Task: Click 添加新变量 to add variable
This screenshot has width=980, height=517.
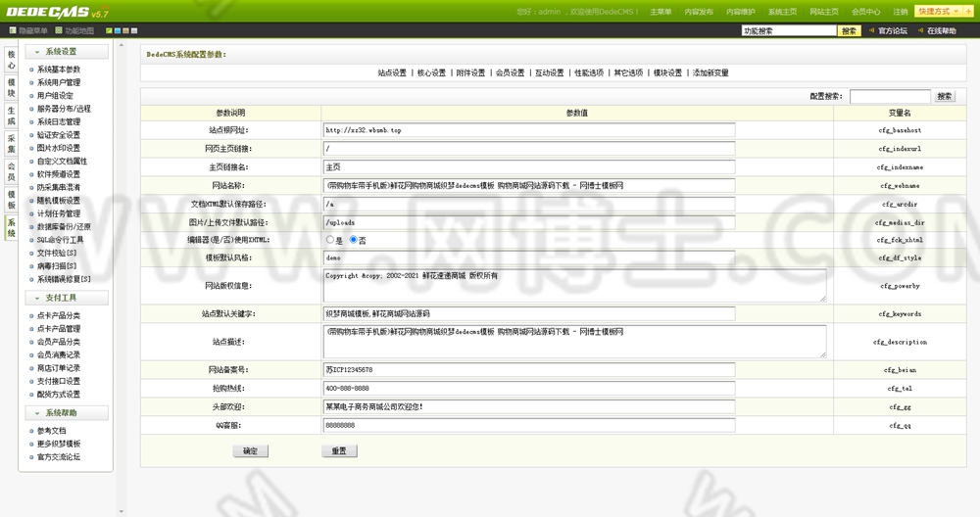Action: click(710, 73)
